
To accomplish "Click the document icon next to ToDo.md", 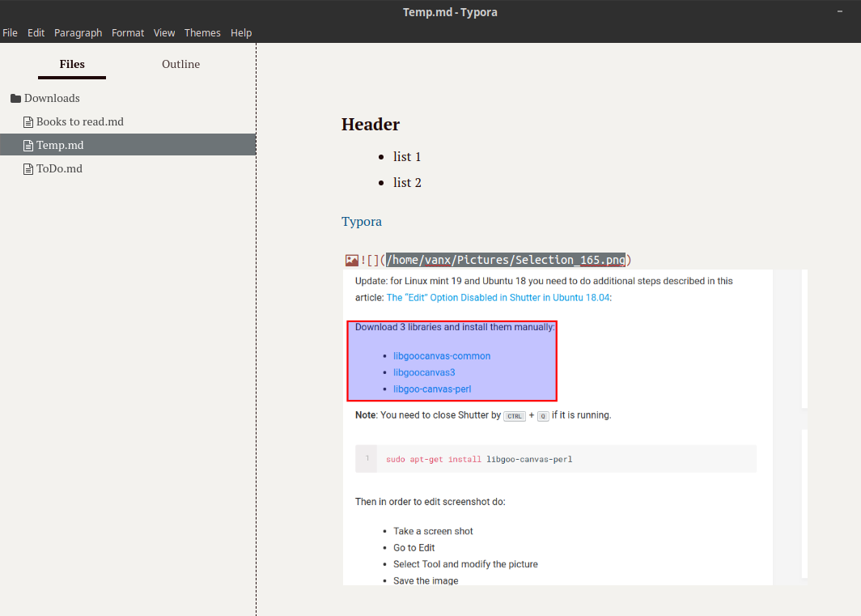I will 28,168.
